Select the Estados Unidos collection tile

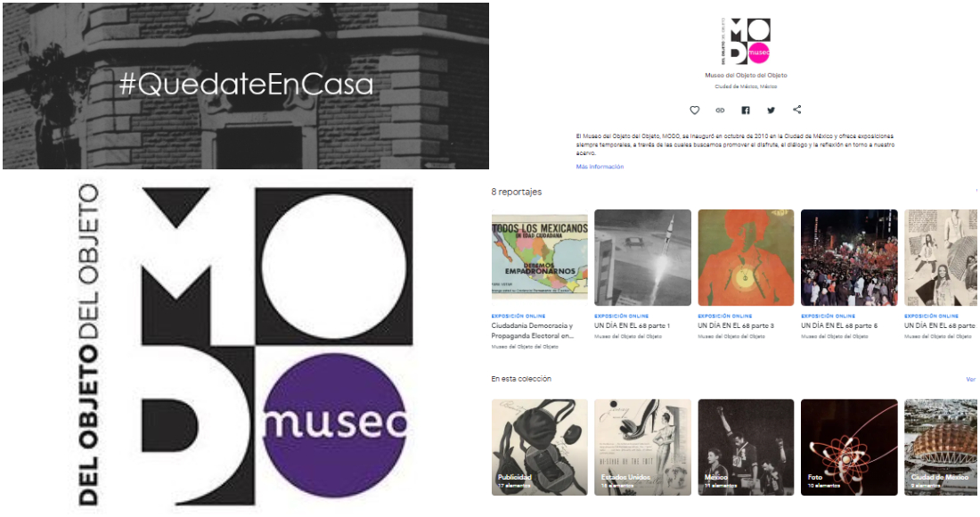tap(642, 447)
